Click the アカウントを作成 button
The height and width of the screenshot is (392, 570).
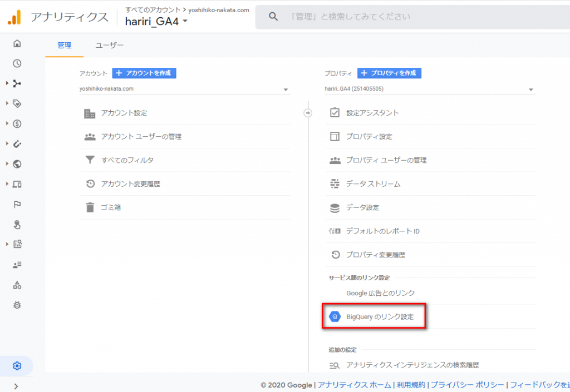click(144, 73)
